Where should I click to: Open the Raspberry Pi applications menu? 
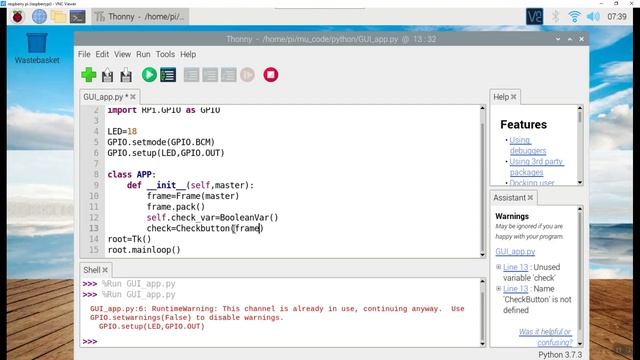click(x=18, y=17)
